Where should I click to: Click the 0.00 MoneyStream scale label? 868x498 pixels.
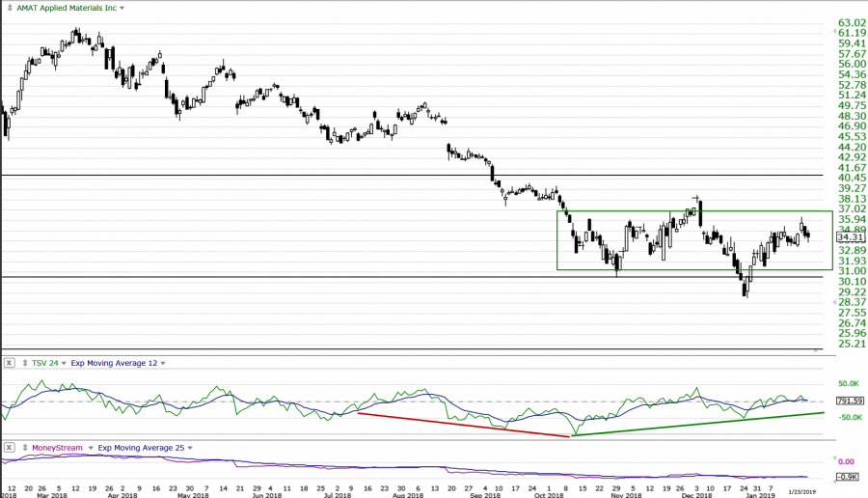pyautogui.click(x=846, y=461)
